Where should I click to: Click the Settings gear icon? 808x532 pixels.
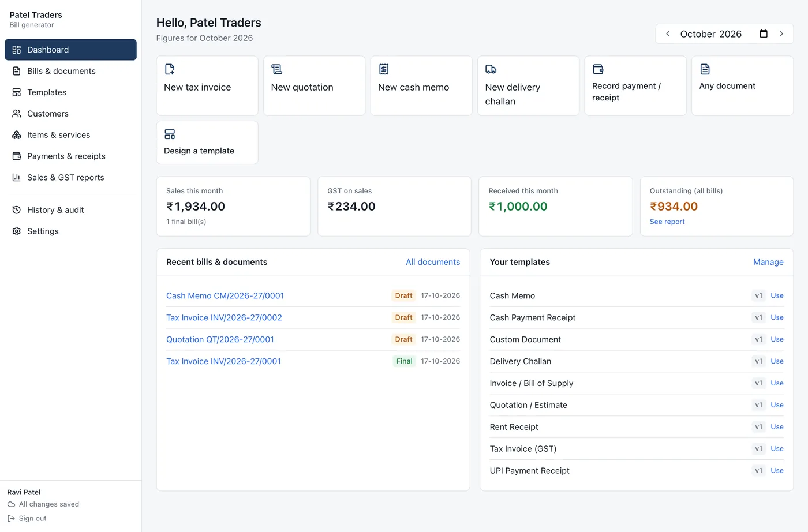pyautogui.click(x=17, y=231)
